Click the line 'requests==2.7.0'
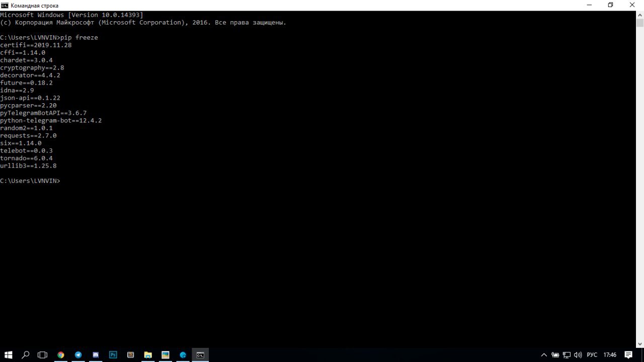The height and width of the screenshot is (362, 644). 28,136
